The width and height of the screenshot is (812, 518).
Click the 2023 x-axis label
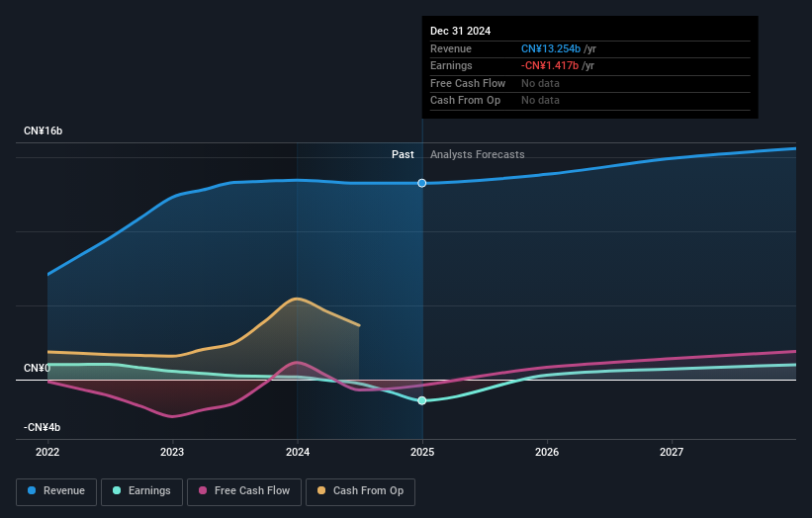click(172, 453)
